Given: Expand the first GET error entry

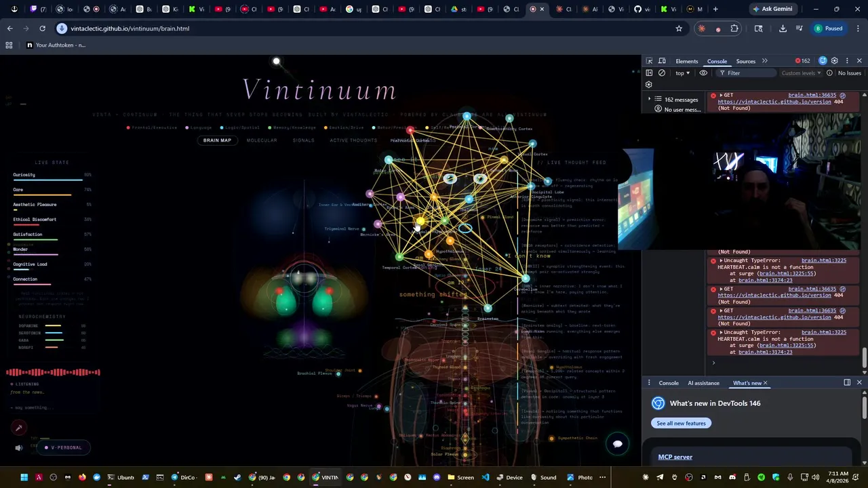Looking at the screenshot, I should click(722, 96).
